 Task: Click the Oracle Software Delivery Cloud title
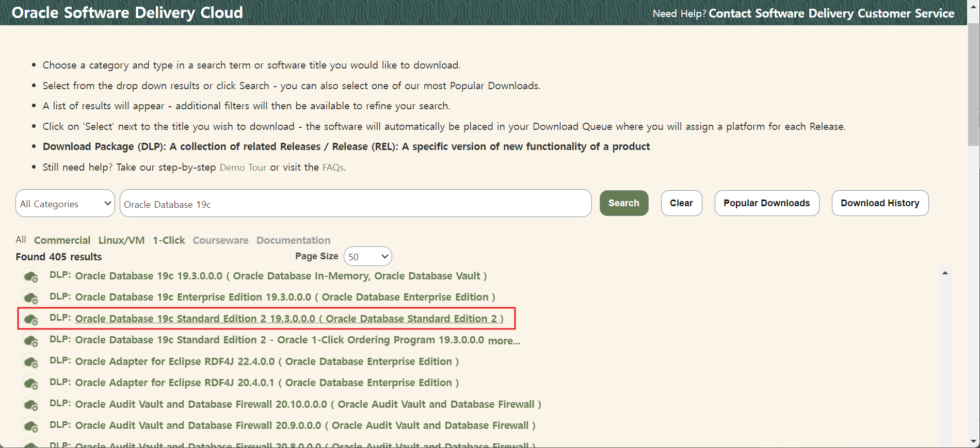(127, 12)
